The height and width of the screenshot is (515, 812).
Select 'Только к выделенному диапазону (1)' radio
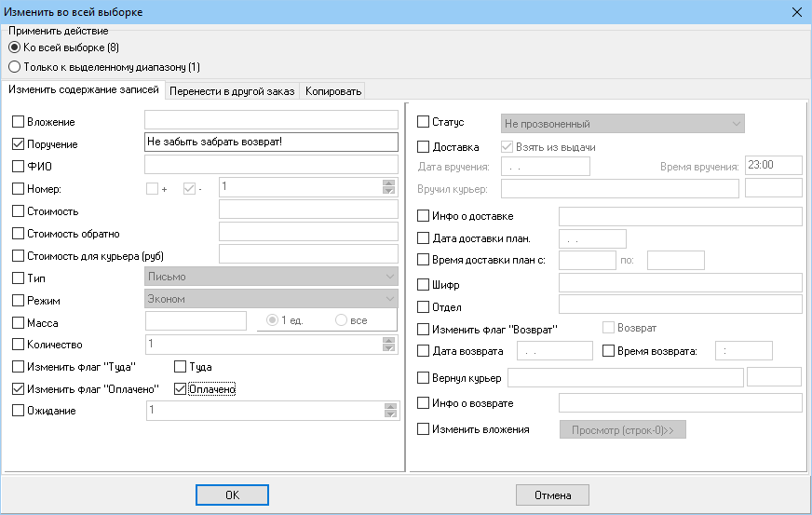point(15,67)
